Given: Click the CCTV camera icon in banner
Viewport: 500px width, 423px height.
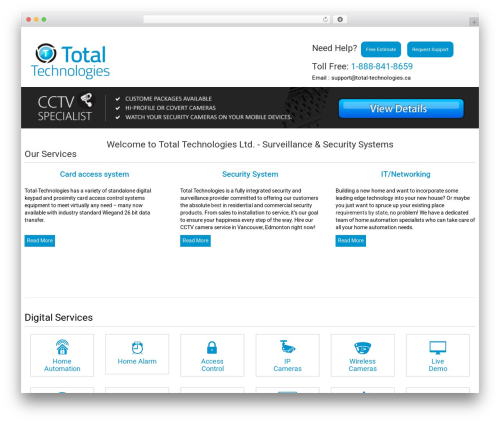Looking at the screenshot, I should [x=86, y=100].
